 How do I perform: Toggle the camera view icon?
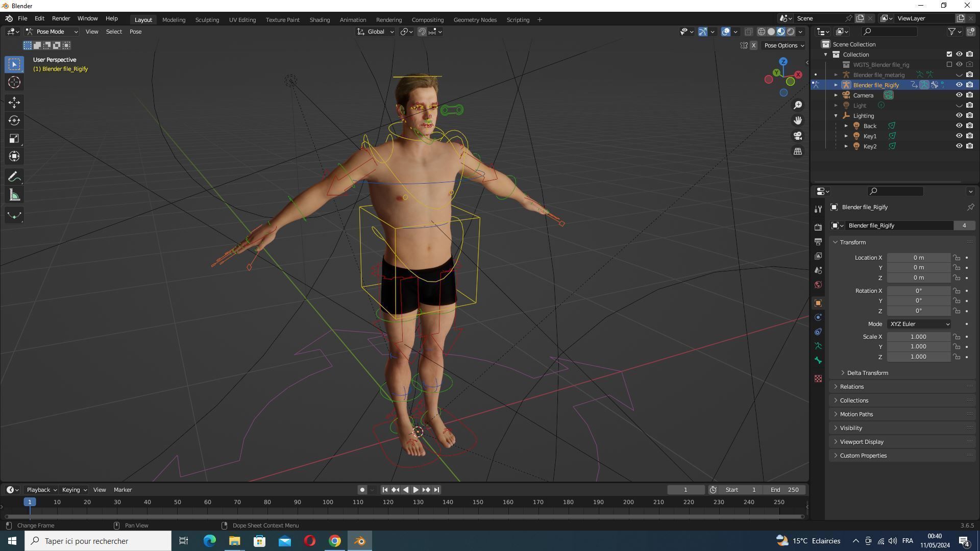[798, 136]
